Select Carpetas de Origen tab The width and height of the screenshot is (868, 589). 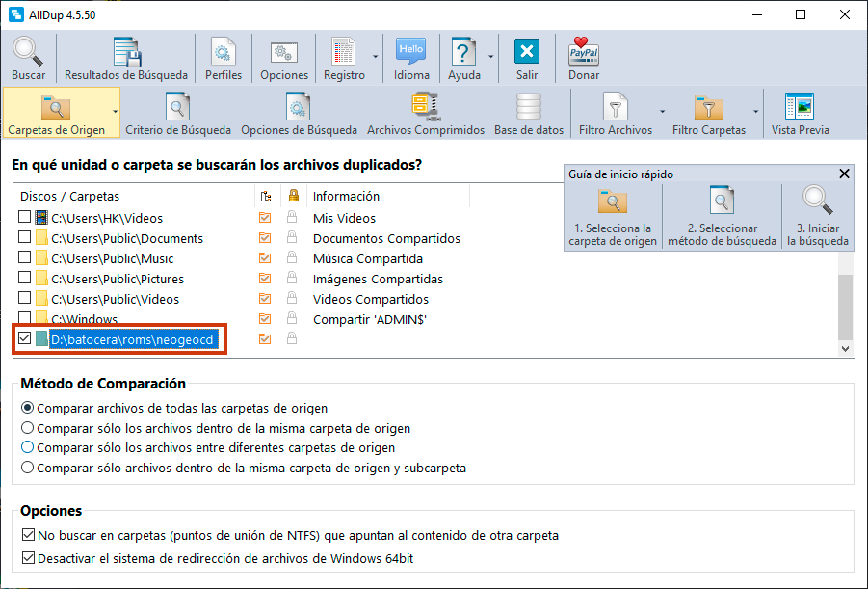coord(56,113)
